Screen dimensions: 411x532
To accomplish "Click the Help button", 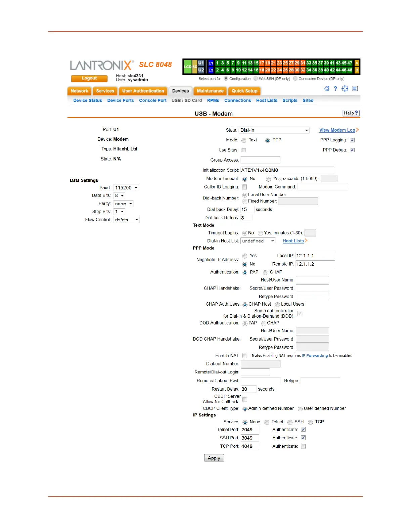I will point(351,113).
